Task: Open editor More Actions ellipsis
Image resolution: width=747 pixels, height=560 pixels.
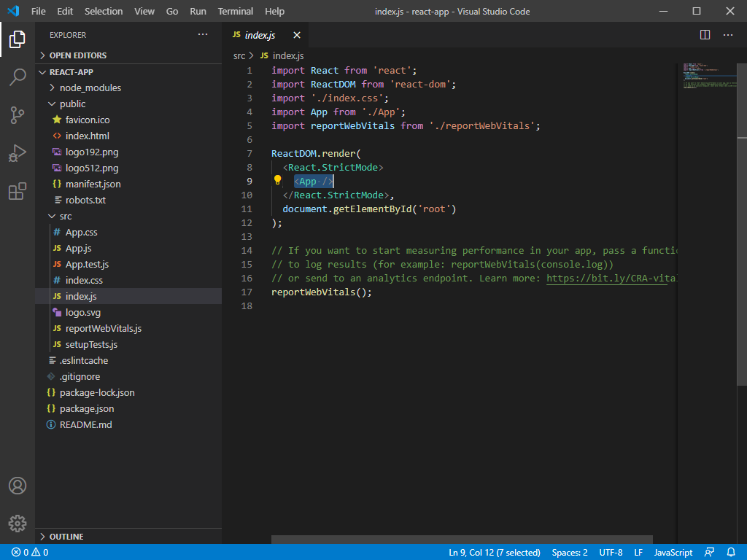Action: pyautogui.click(x=728, y=35)
